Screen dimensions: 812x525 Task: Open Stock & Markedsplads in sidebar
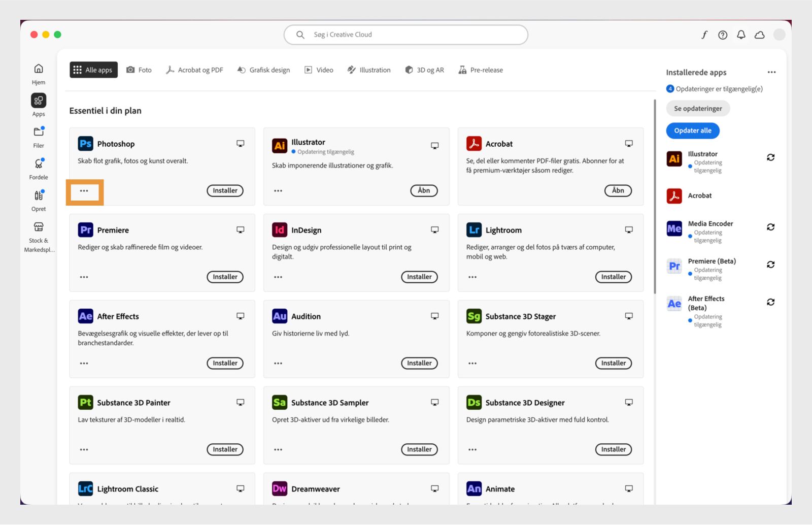pyautogui.click(x=39, y=227)
